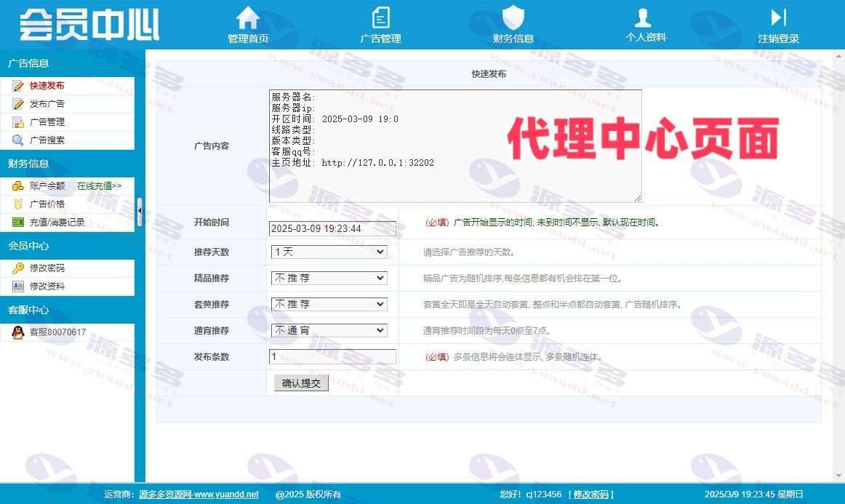845x504 pixels.
Task: Click the key icon beside 修改密码 in sidebar
Action: point(17,268)
